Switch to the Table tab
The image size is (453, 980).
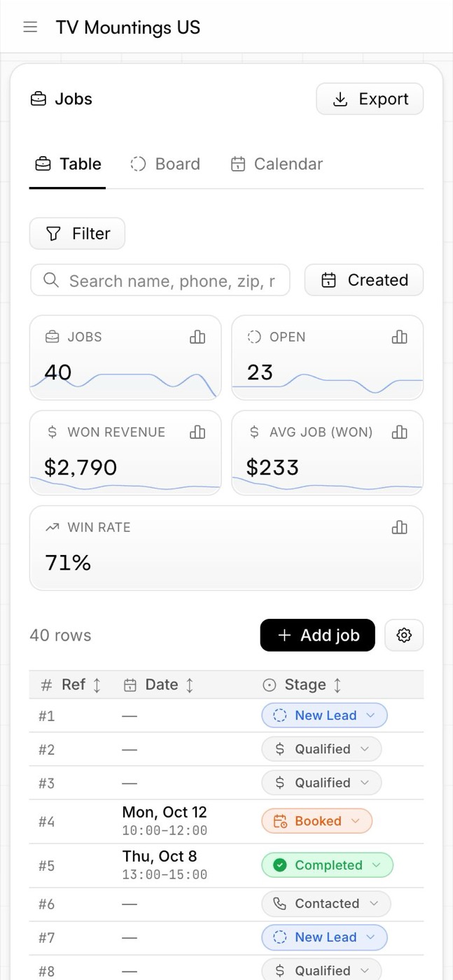click(68, 164)
